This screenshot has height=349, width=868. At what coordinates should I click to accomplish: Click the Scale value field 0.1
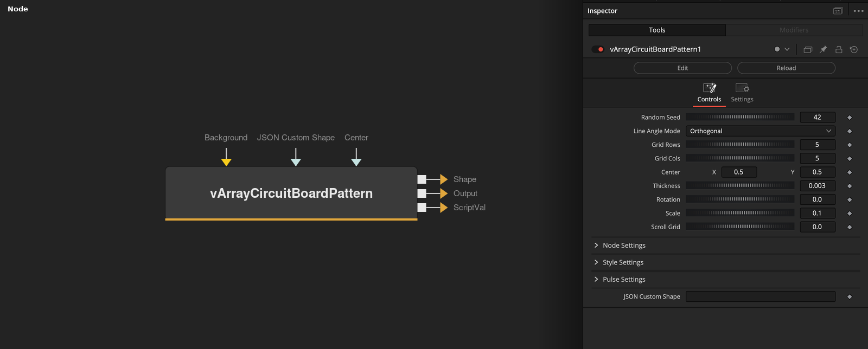point(818,213)
